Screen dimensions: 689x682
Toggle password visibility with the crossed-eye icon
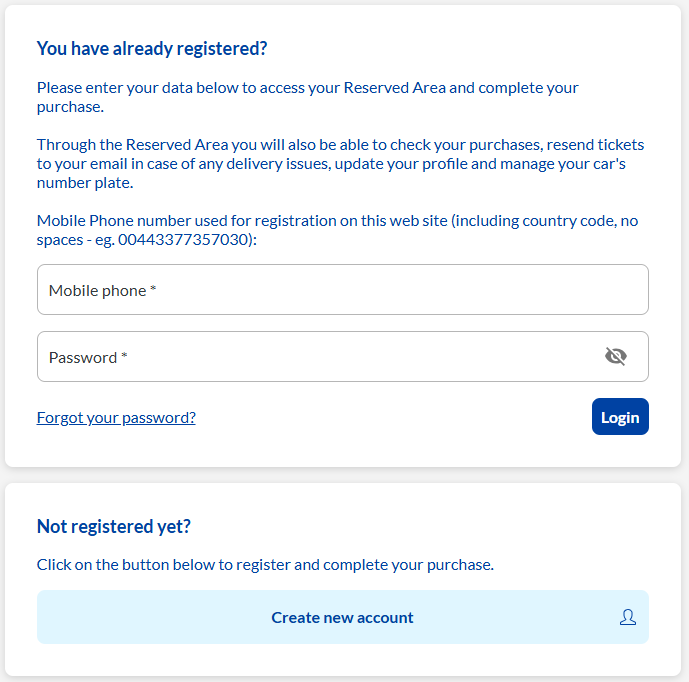616,356
